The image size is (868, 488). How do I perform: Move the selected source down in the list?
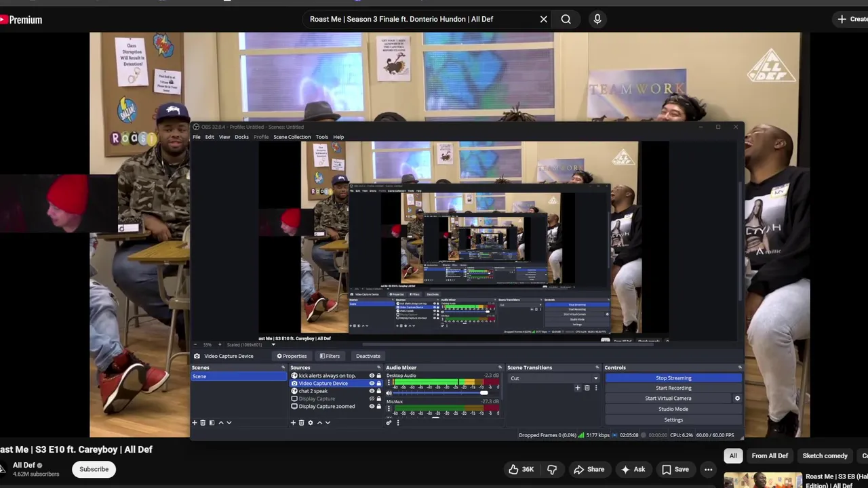(328, 423)
